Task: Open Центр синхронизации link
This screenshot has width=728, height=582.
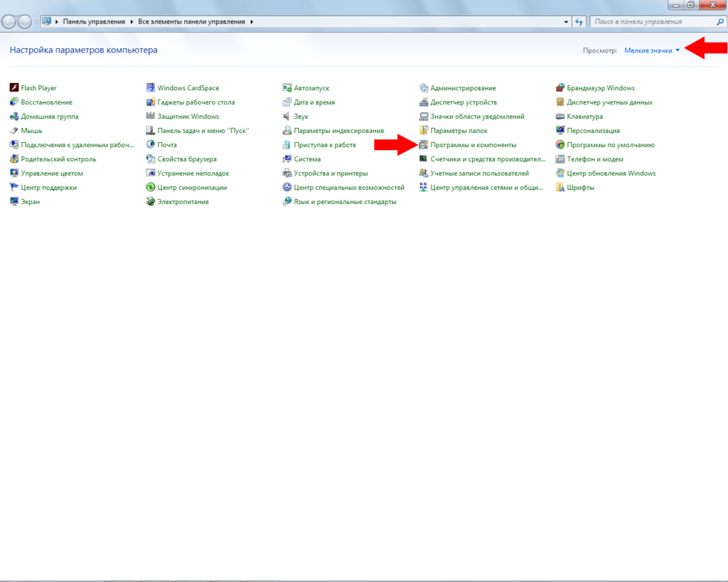Action: [x=192, y=187]
